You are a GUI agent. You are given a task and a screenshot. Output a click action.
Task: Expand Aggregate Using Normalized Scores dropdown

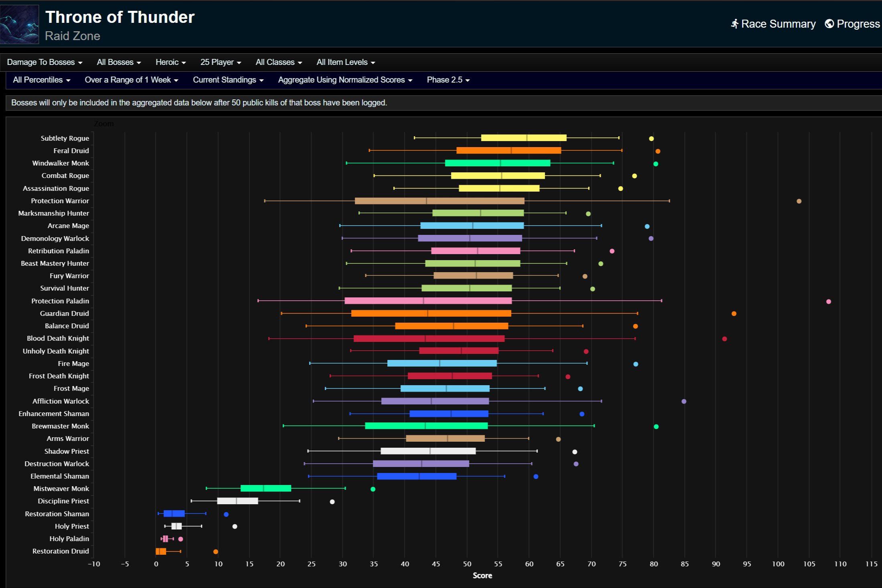[x=345, y=80]
